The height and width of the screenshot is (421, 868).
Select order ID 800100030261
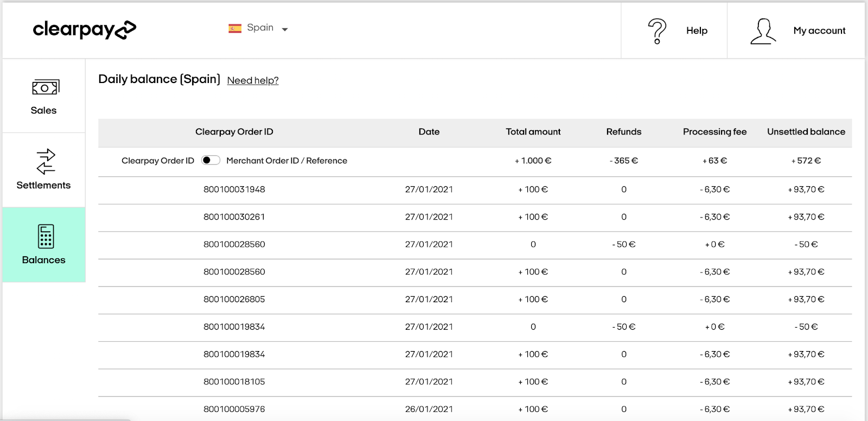234,217
